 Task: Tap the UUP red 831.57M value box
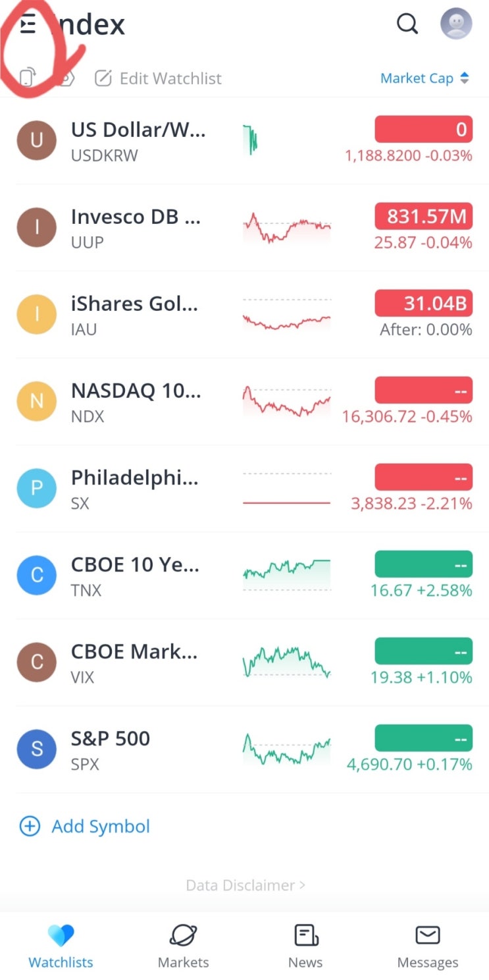coord(424,216)
